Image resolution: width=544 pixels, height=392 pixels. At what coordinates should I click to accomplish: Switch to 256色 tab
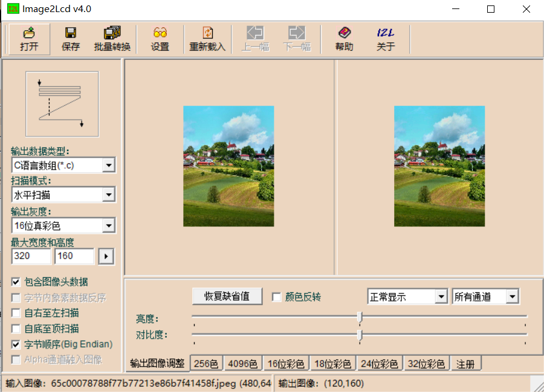point(206,364)
